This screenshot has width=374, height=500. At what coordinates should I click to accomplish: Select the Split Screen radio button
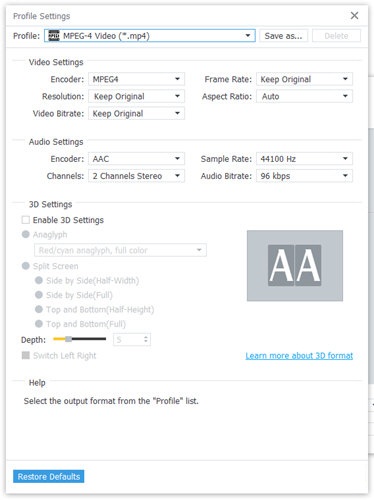[26, 266]
